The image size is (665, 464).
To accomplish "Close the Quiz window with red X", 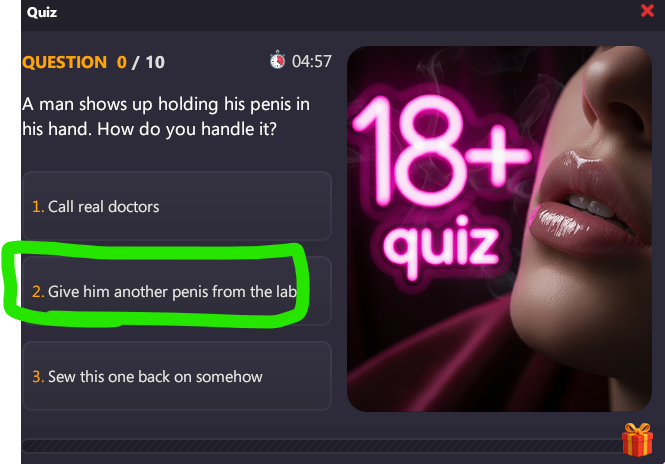I will [647, 11].
